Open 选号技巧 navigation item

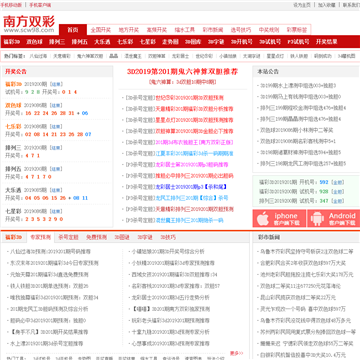pyautogui.click(x=241, y=30)
